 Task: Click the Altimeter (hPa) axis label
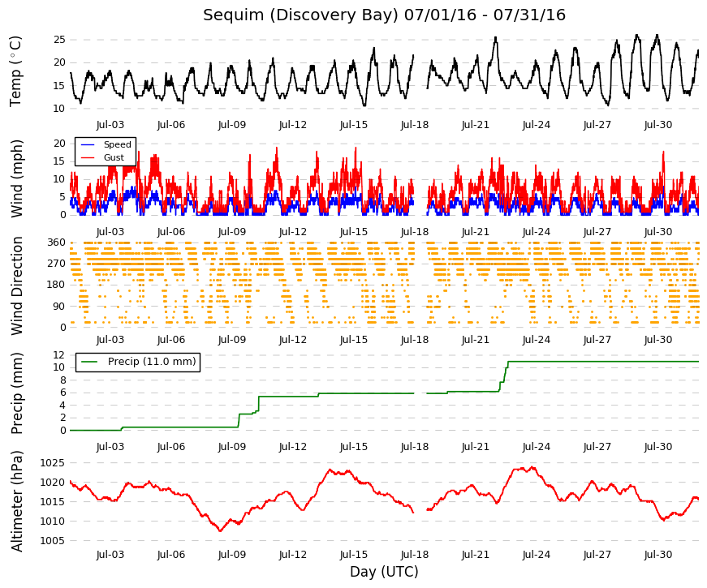[16, 501]
